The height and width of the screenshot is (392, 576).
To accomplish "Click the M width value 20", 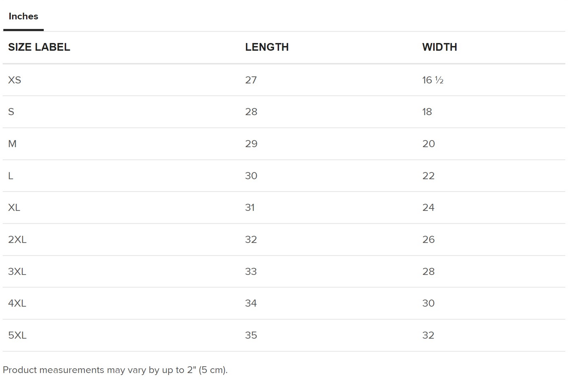I will 429,144.
